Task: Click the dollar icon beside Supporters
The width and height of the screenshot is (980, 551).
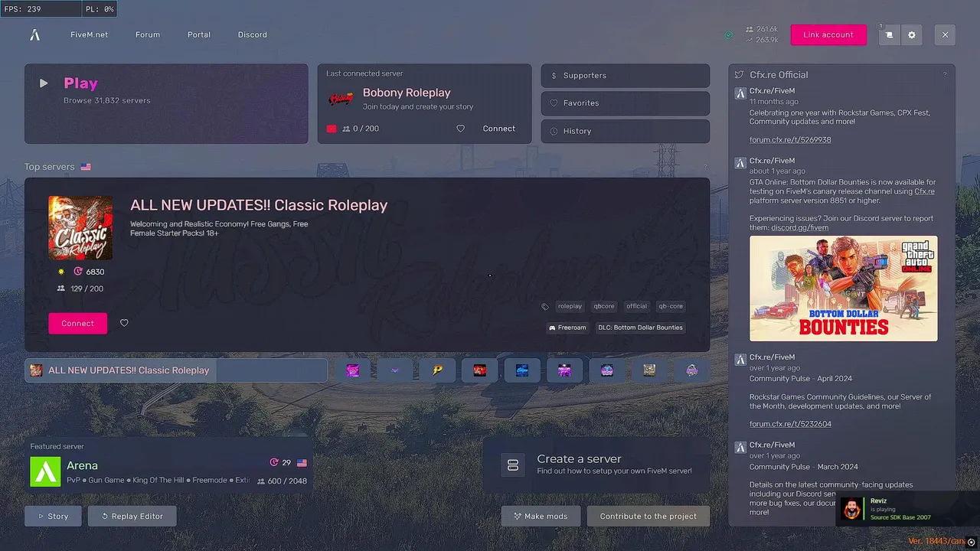Action: (554, 76)
